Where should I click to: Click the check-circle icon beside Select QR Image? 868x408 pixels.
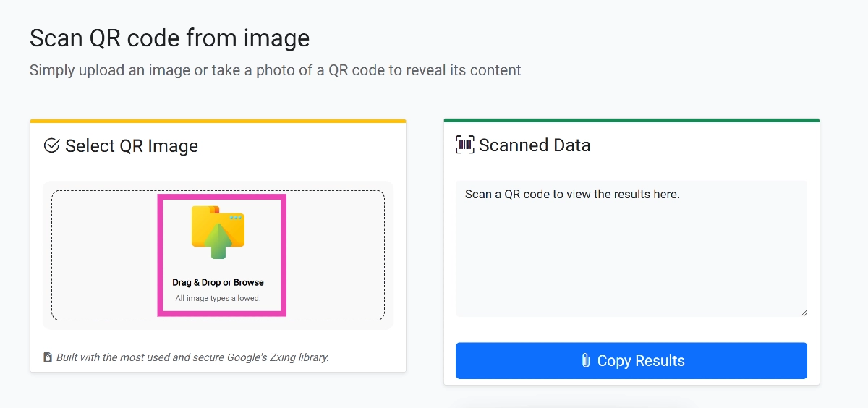(52, 145)
